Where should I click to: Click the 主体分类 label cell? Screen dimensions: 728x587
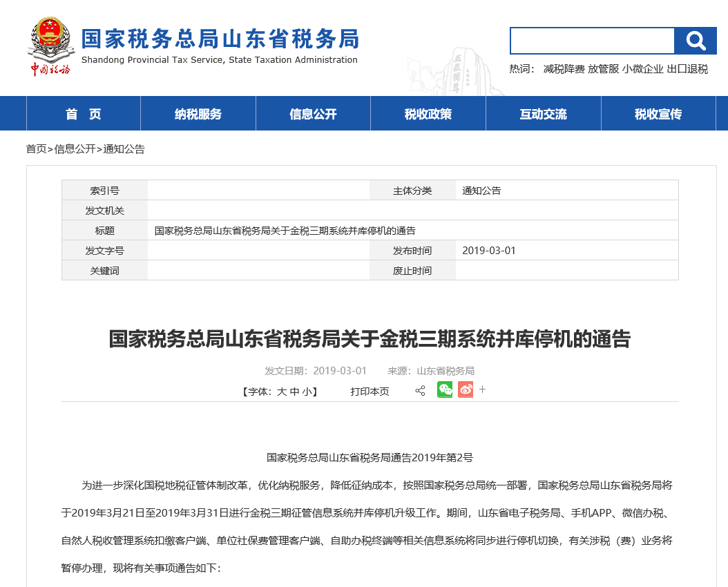(413, 190)
